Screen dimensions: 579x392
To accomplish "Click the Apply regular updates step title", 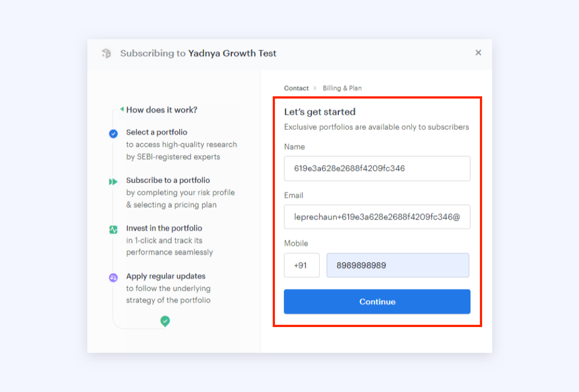I will [x=166, y=276].
